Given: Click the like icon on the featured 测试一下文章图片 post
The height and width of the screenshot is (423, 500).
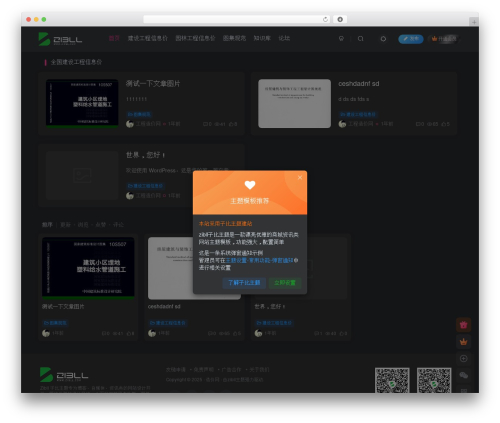Looking at the screenshot, I should tap(231, 124).
